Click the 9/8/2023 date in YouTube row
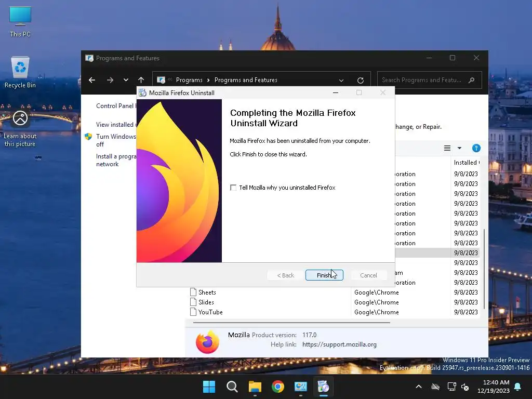Viewport: 532px width, 399px height. point(466,312)
